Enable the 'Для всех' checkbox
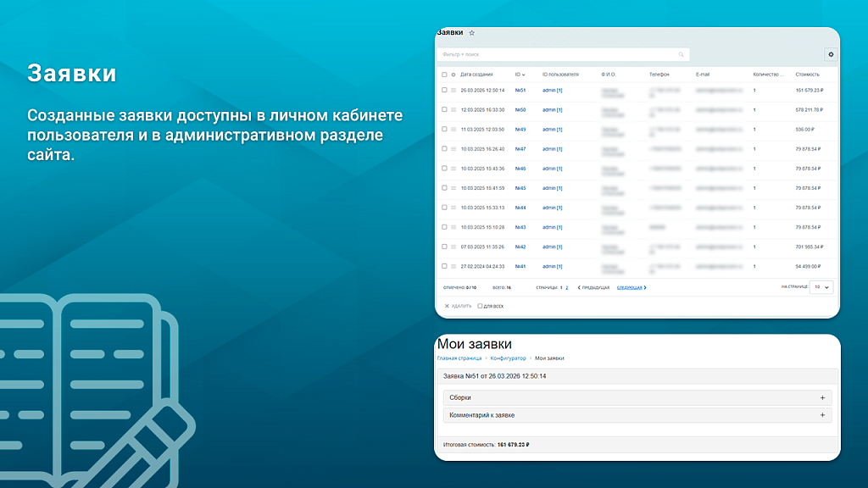Viewport: 868px width, 488px height. (x=481, y=306)
